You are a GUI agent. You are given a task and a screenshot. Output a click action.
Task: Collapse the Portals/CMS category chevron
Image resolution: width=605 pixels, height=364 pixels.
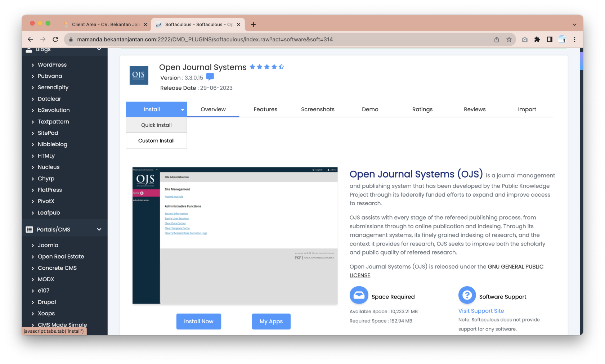coord(99,230)
